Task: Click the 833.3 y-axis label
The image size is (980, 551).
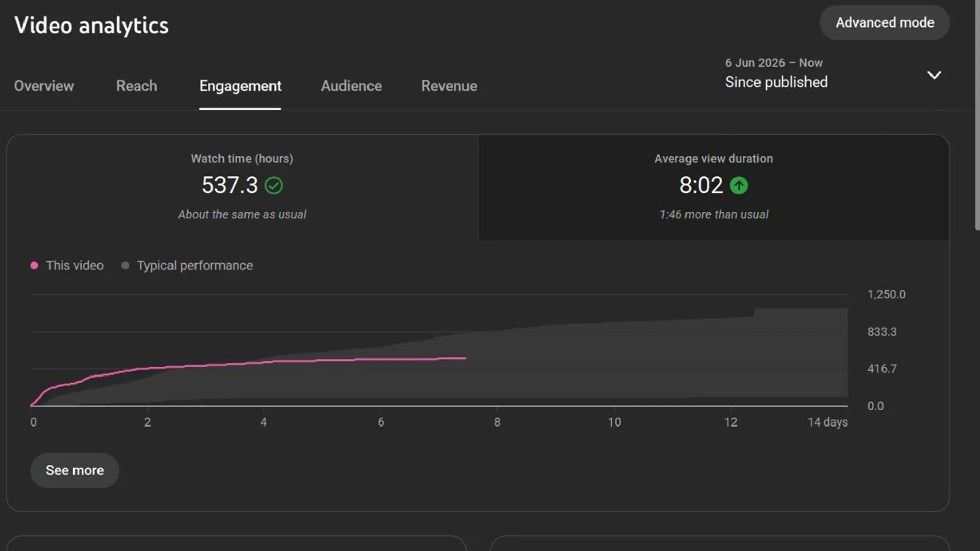Action: (x=881, y=332)
